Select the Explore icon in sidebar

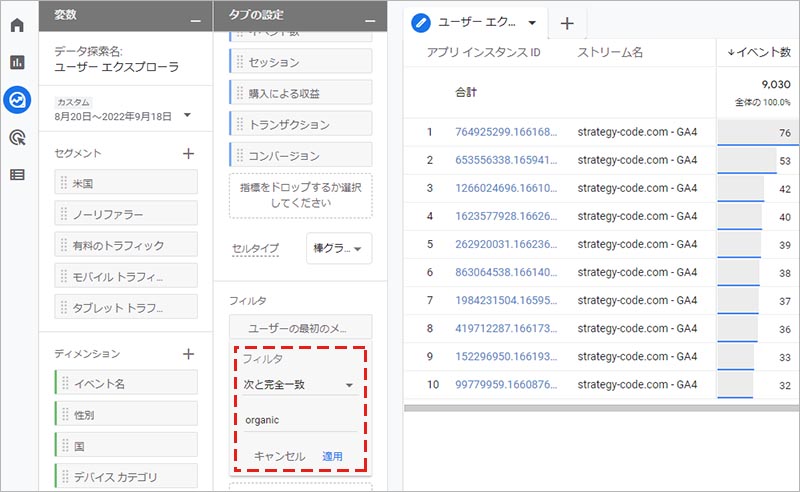[17, 100]
